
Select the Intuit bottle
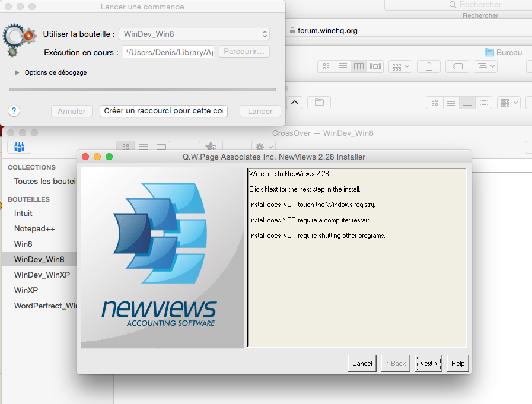point(23,213)
